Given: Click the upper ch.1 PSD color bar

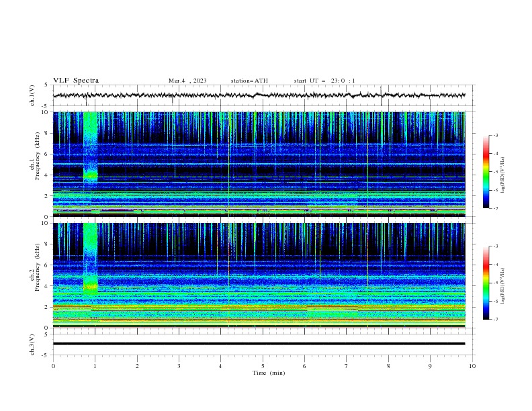Looking at the screenshot, I should pos(486,172).
